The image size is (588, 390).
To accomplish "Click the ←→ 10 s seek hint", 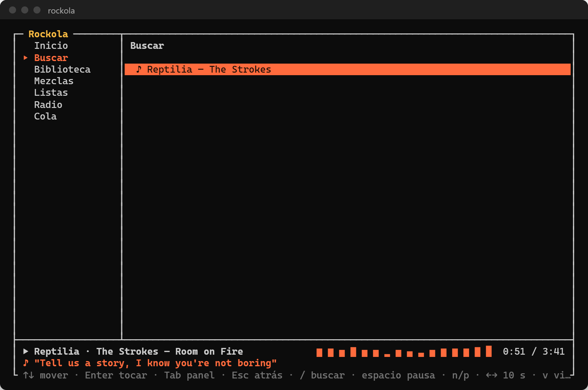I will 505,375.
